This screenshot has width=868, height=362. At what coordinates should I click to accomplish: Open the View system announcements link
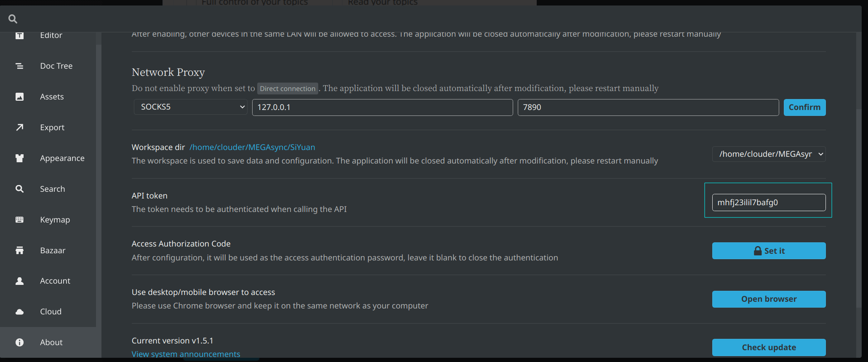186,354
